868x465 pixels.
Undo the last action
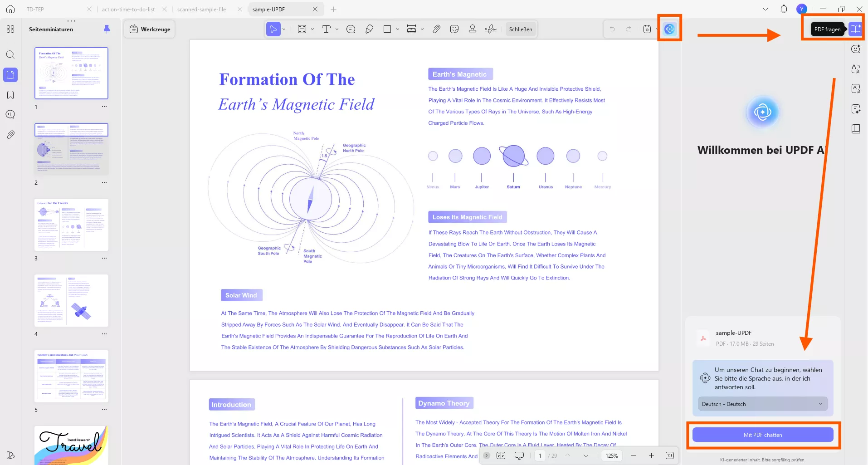point(612,29)
